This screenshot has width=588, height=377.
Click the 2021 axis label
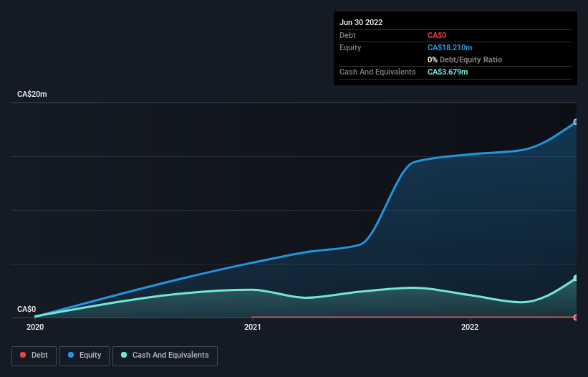(x=253, y=327)
